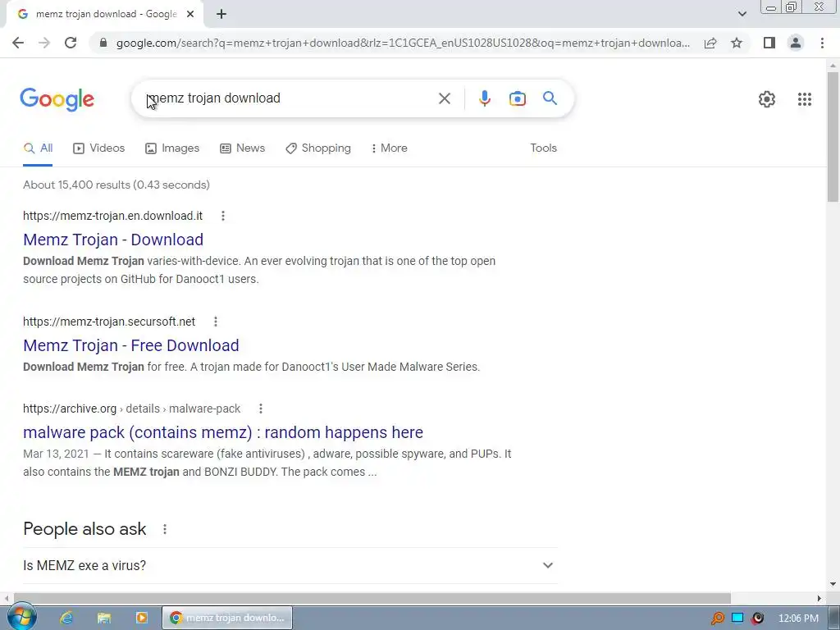Viewport: 840px width, 630px height.
Task: Open Windows Media Player from taskbar
Action: pyautogui.click(x=141, y=618)
